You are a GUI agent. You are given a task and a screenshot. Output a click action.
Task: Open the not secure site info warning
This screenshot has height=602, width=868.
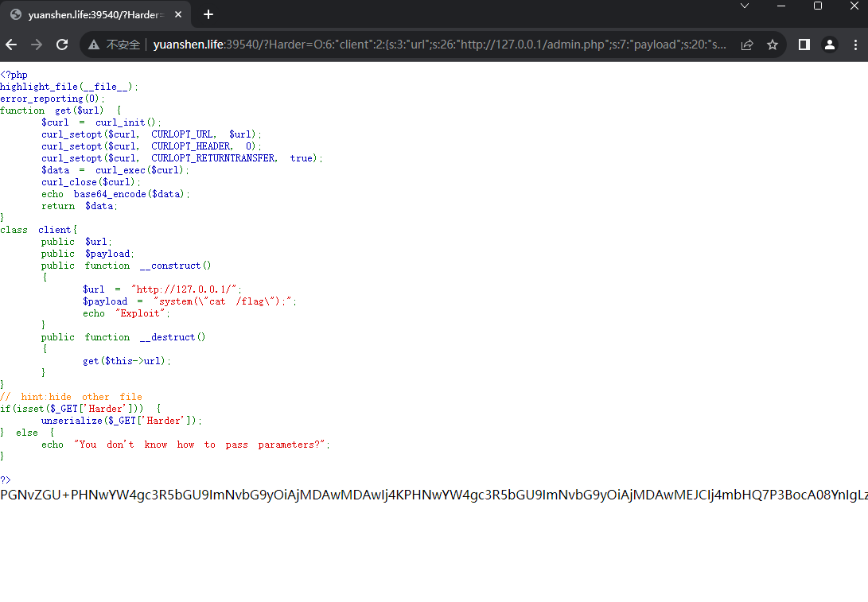point(115,45)
